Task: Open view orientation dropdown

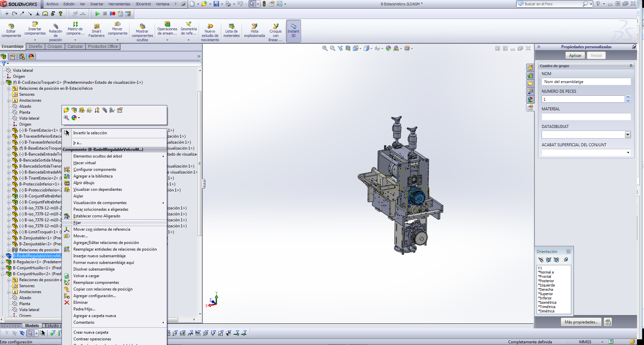Action: [357, 48]
